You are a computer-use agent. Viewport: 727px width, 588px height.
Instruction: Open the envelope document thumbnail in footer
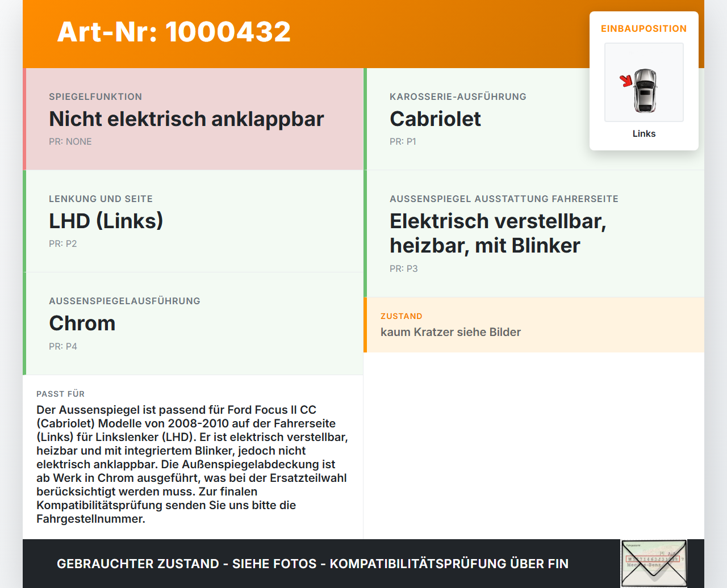[654, 564]
